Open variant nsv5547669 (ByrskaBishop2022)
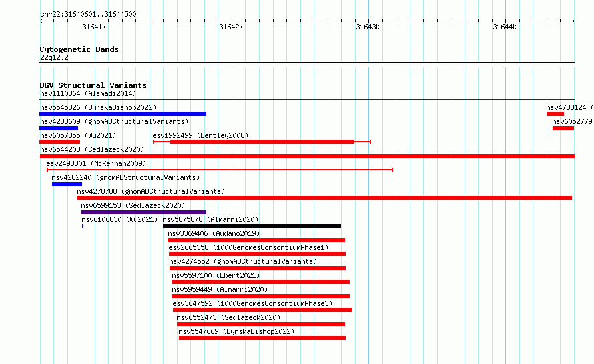The width and height of the screenshot is (594, 364). pyautogui.click(x=236, y=331)
